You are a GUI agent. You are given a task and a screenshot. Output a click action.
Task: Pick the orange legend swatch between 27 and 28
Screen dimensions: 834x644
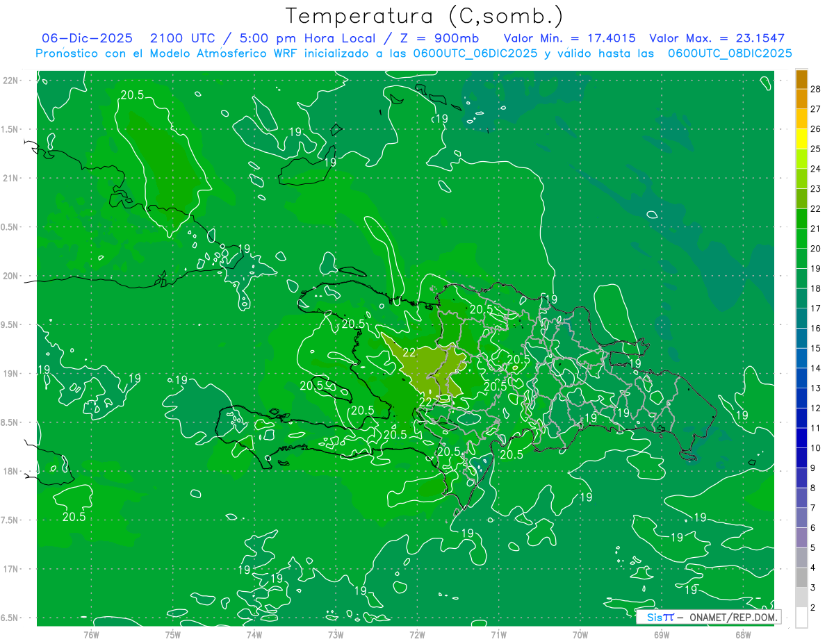click(802, 99)
